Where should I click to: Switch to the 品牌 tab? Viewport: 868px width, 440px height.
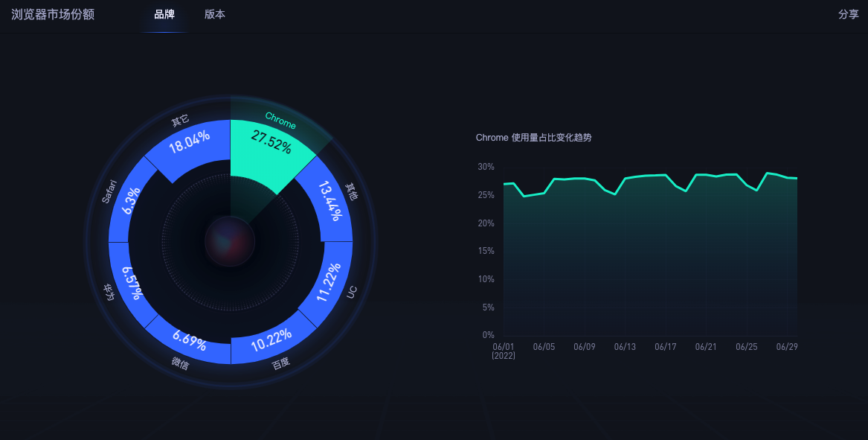click(x=164, y=15)
